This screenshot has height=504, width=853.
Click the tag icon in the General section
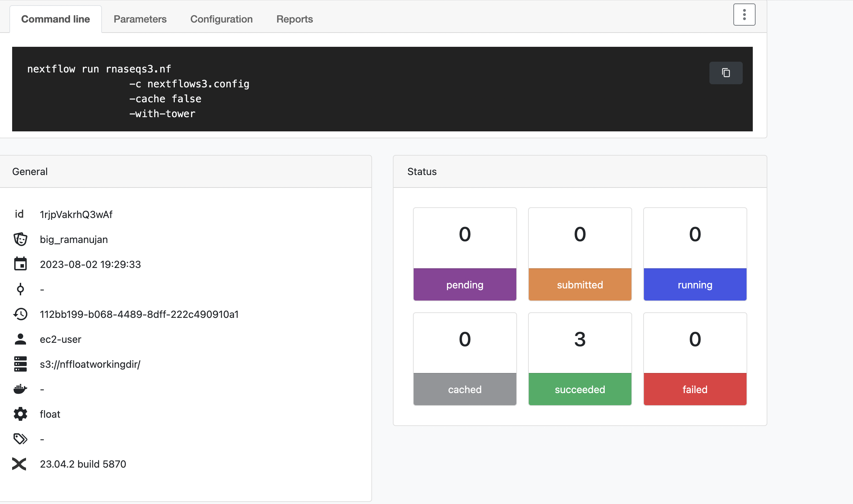[20, 438]
